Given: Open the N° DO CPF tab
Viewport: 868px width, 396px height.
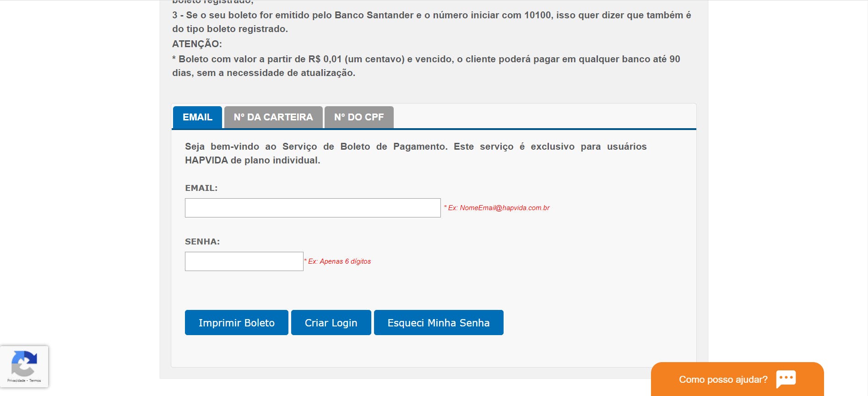Looking at the screenshot, I should pos(359,117).
